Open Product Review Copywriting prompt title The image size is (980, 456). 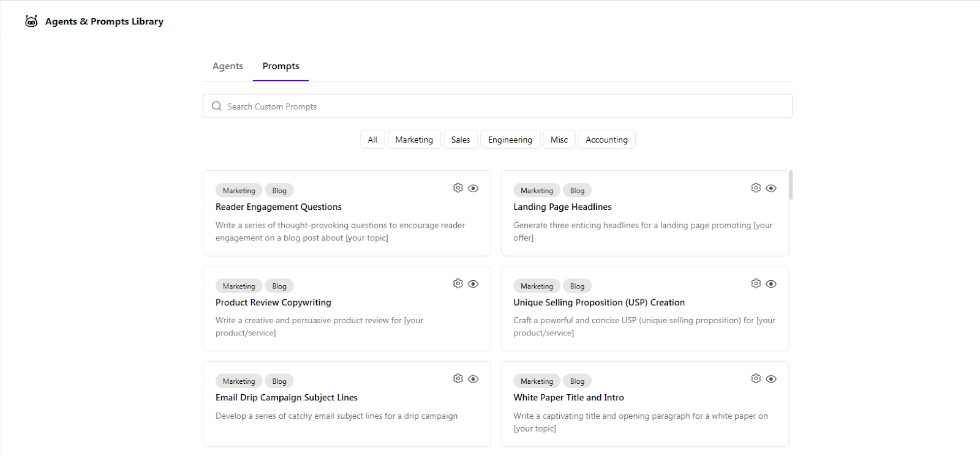[273, 302]
